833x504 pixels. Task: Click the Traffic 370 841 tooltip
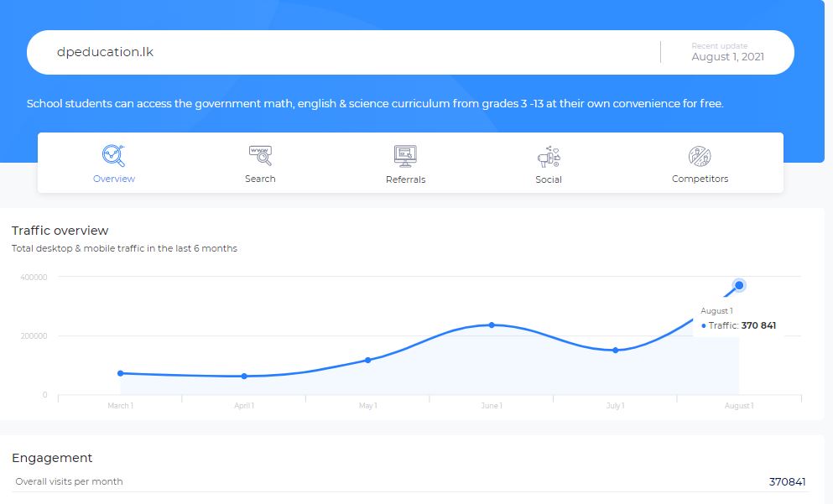coord(738,319)
